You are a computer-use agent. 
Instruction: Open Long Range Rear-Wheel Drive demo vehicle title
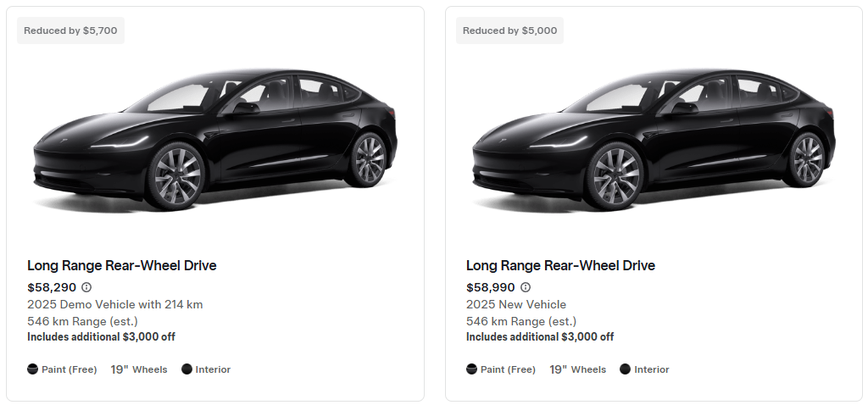pyautogui.click(x=121, y=266)
